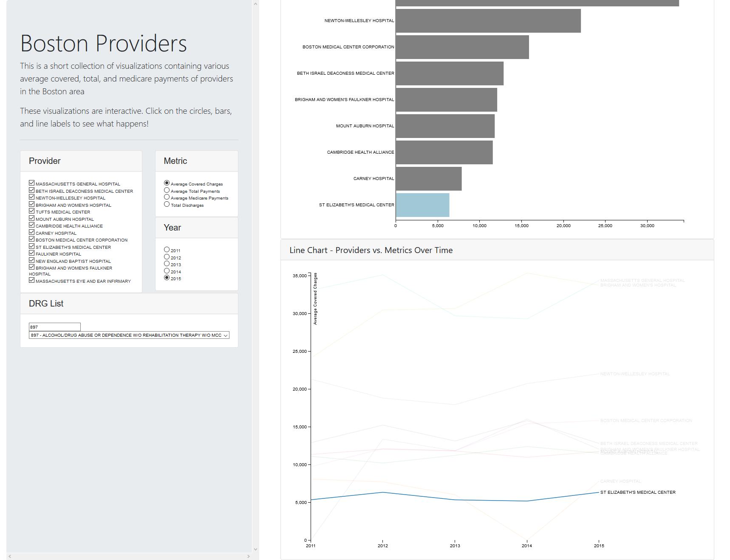Click faded NEWTON-WELLESLEY HOSPITAL line label

635,374
